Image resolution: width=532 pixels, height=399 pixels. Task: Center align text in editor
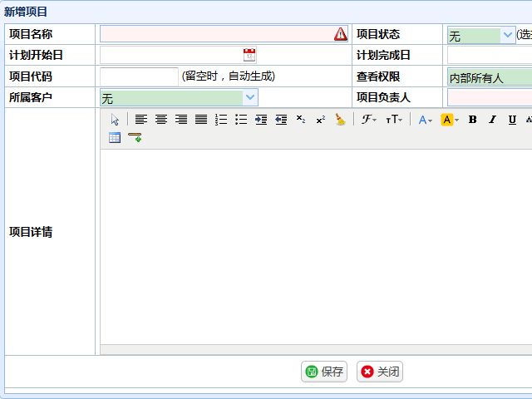(x=161, y=120)
